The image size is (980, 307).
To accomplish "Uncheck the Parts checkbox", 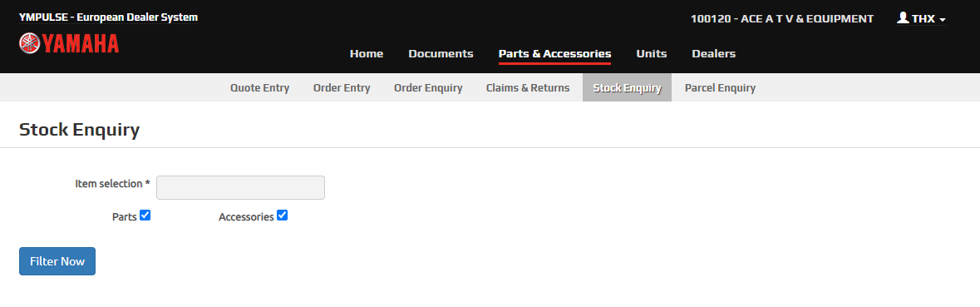I will (x=145, y=215).
